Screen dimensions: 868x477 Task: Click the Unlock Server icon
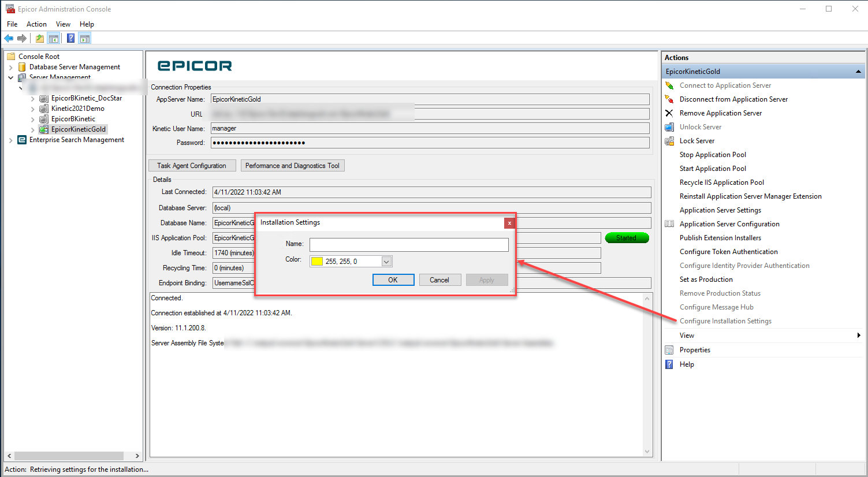tap(669, 127)
